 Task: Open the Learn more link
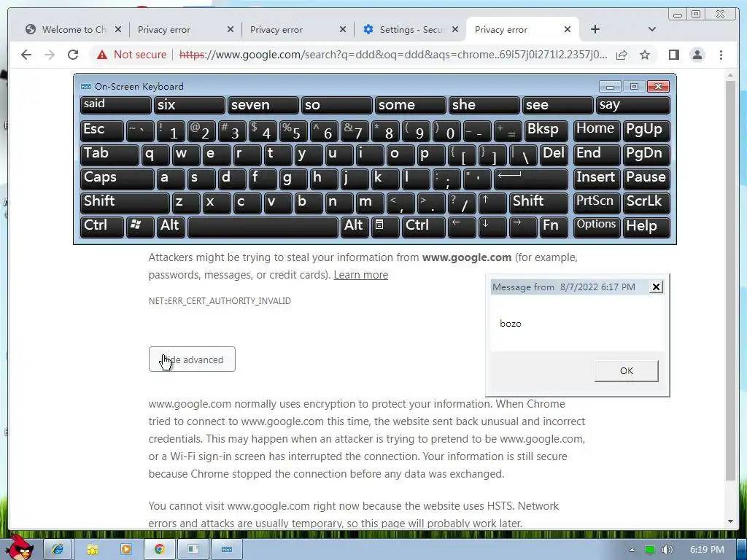(360, 275)
